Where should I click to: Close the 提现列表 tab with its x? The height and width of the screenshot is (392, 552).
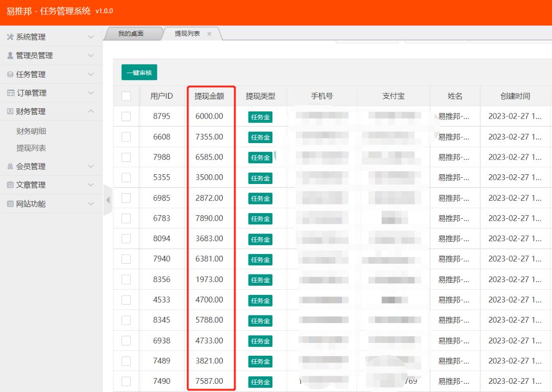coord(209,33)
